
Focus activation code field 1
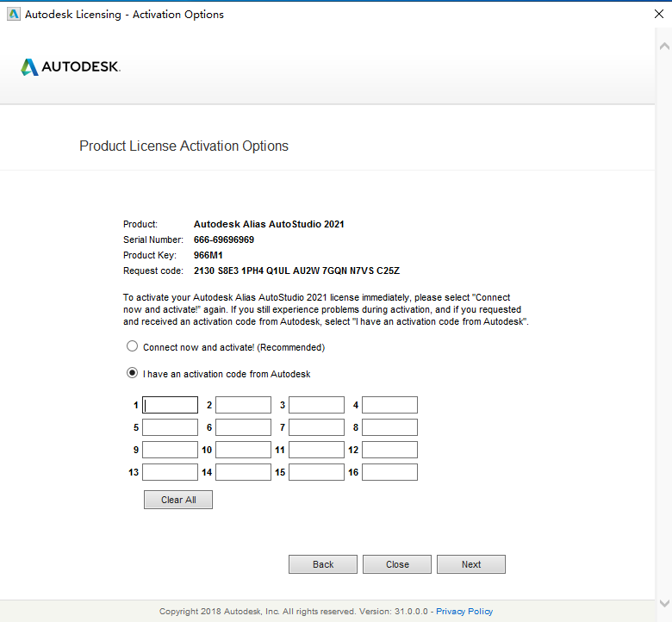[170, 405]
